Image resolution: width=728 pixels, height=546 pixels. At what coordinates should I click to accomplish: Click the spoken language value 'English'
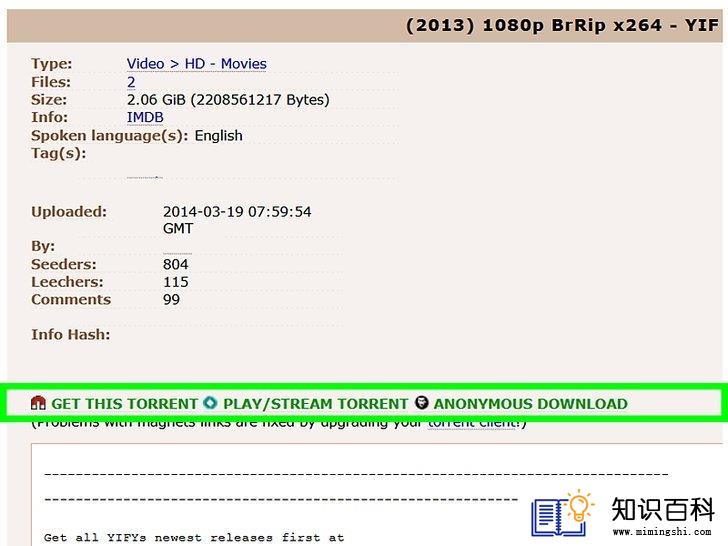(219, 136)
